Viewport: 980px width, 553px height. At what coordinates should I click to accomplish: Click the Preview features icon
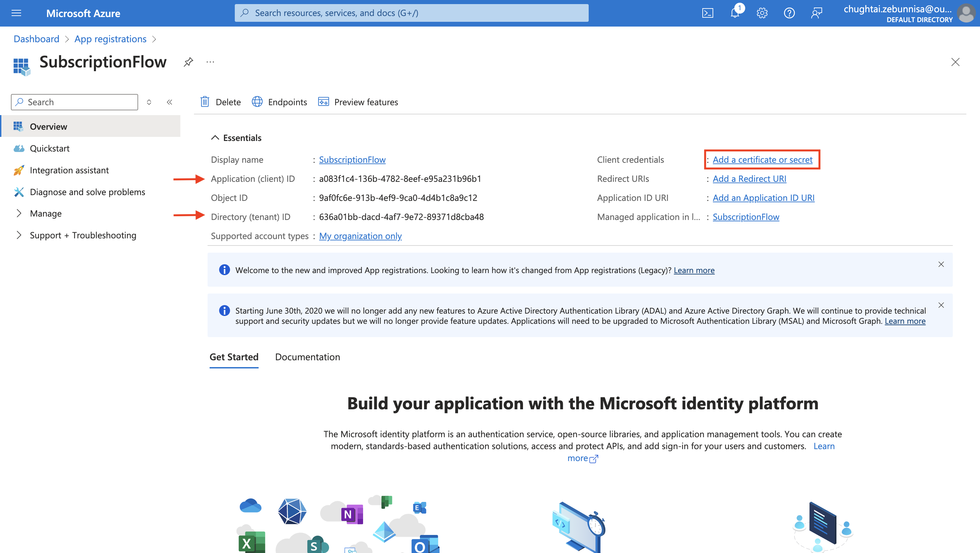(323, 101)
